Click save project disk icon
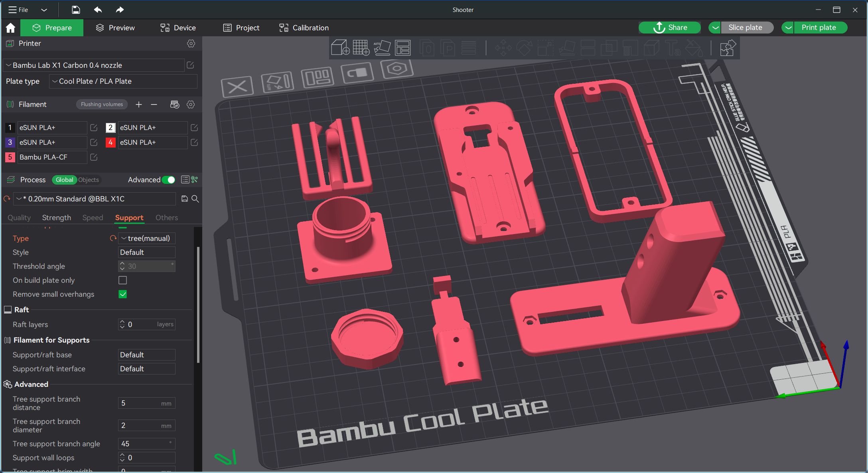Image resolution: width=868 pixels, height=473 pixels. [76, 10]
